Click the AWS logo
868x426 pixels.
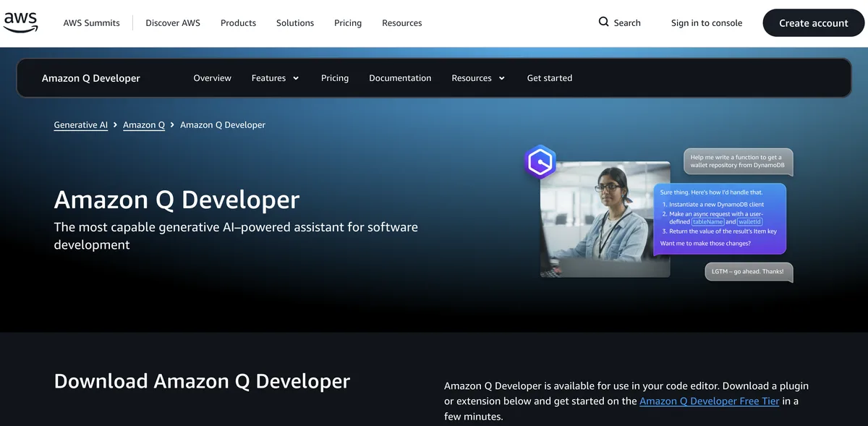point(20,22)
